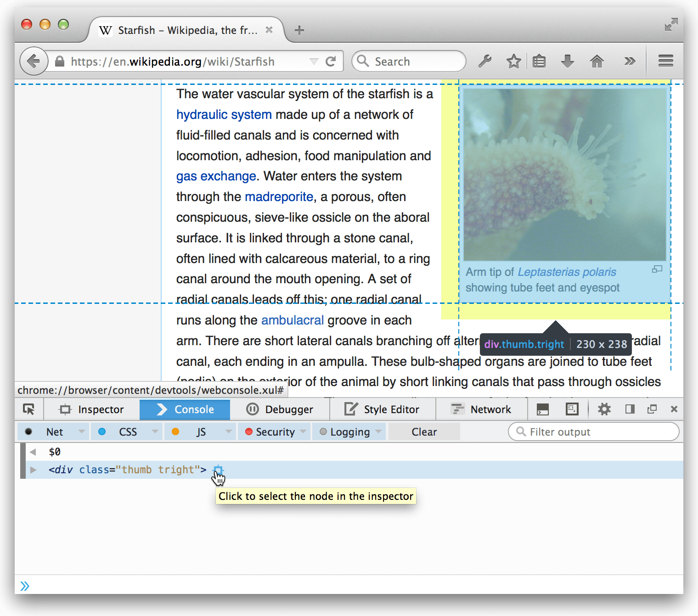Show bookmarks list icon
The width and height of the screenshot is (698, 616).
[x=539, y=61]
